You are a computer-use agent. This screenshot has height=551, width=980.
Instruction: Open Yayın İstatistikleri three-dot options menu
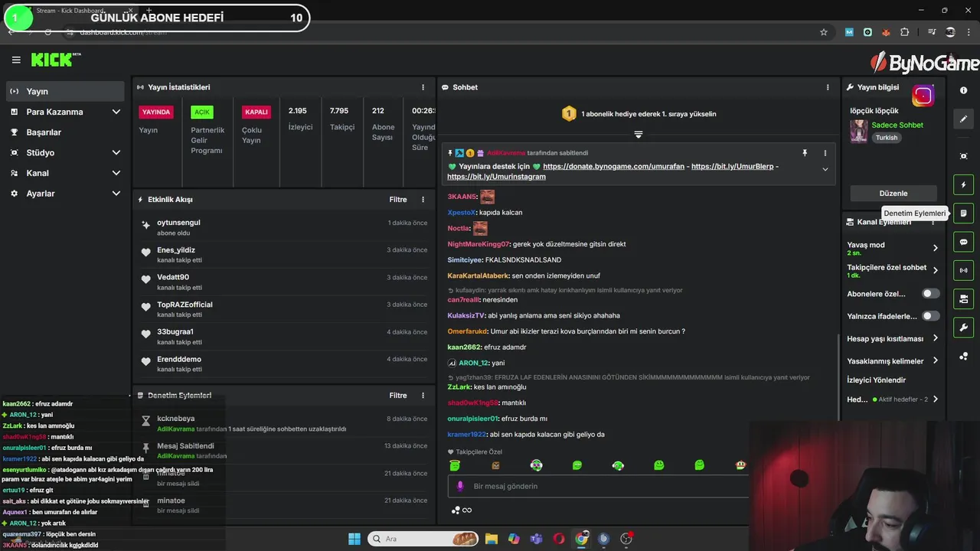coord(423,87)
